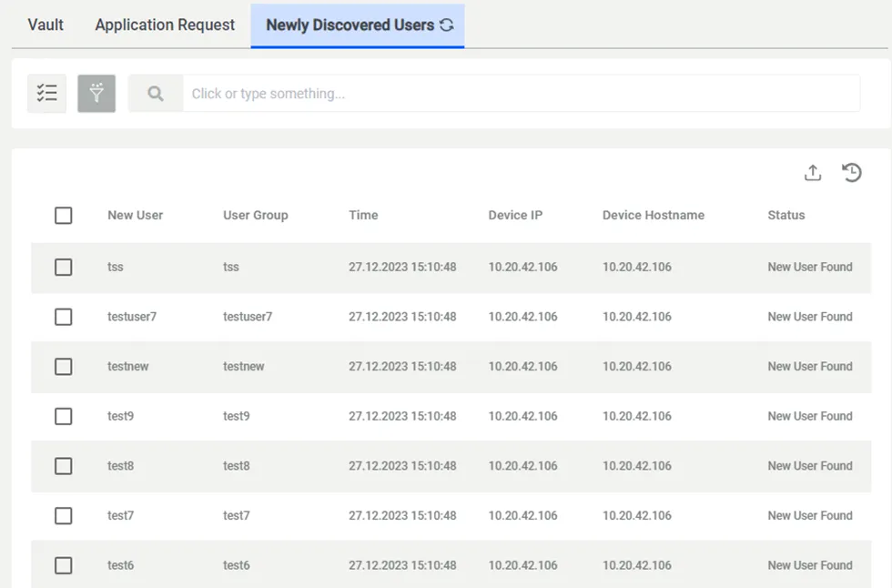Image resolution: width=892 pixels, height=588 pixels.
Task: Click 'New User Found' status in test6 row
Action: [x=810, y=565]
